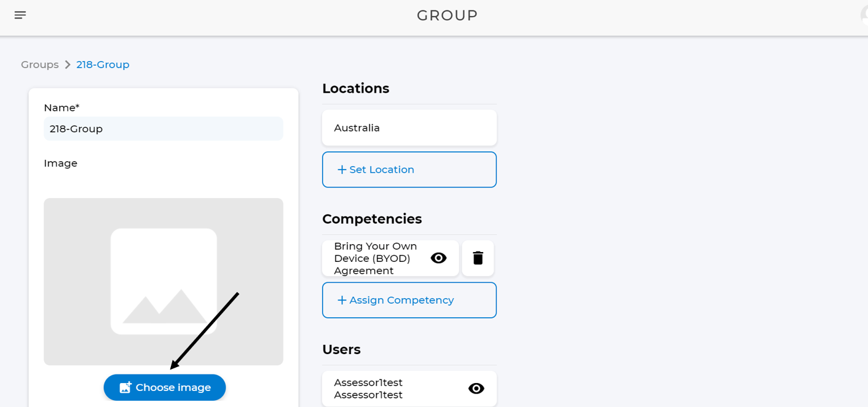Viewport: 868px width, 407px height.
Task: Click the Competencies heading
Action: coord(372,219)
